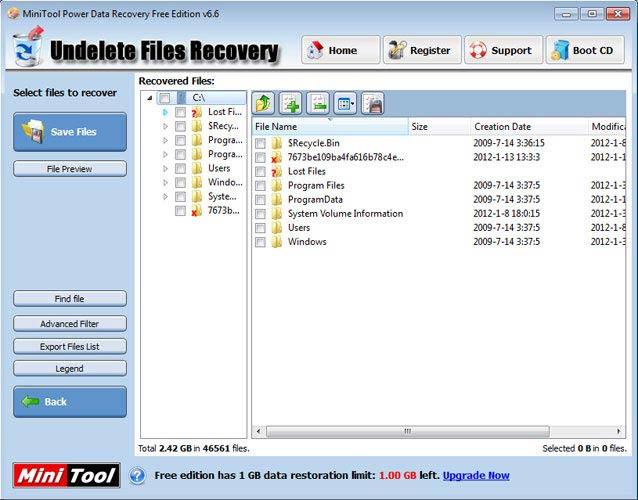
Task: Click the Find file button
Action: tap(70, 299)
